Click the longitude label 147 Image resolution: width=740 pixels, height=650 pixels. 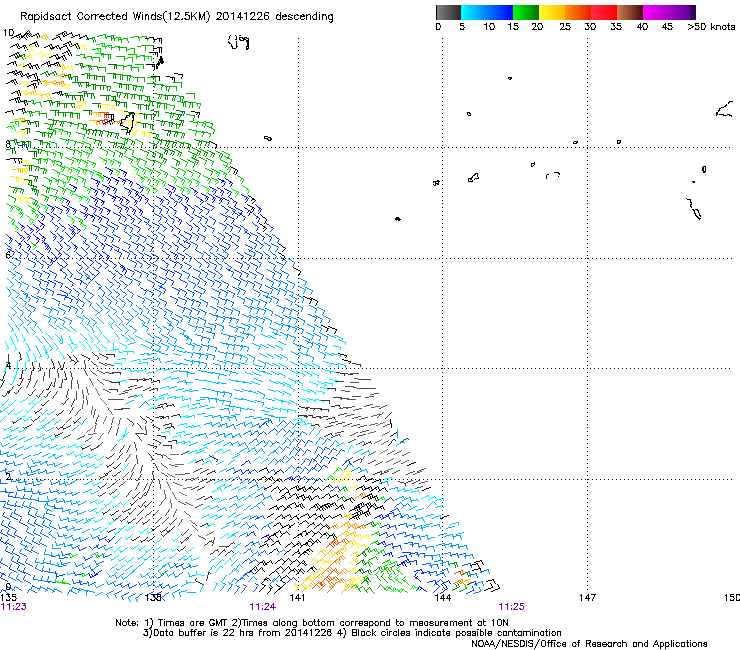tap(587, 598)
